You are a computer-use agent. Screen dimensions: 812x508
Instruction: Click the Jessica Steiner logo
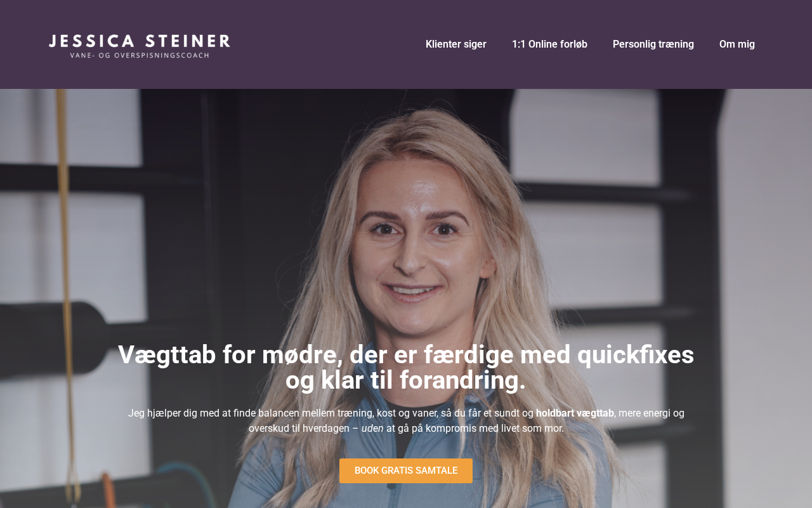(140, 46)
